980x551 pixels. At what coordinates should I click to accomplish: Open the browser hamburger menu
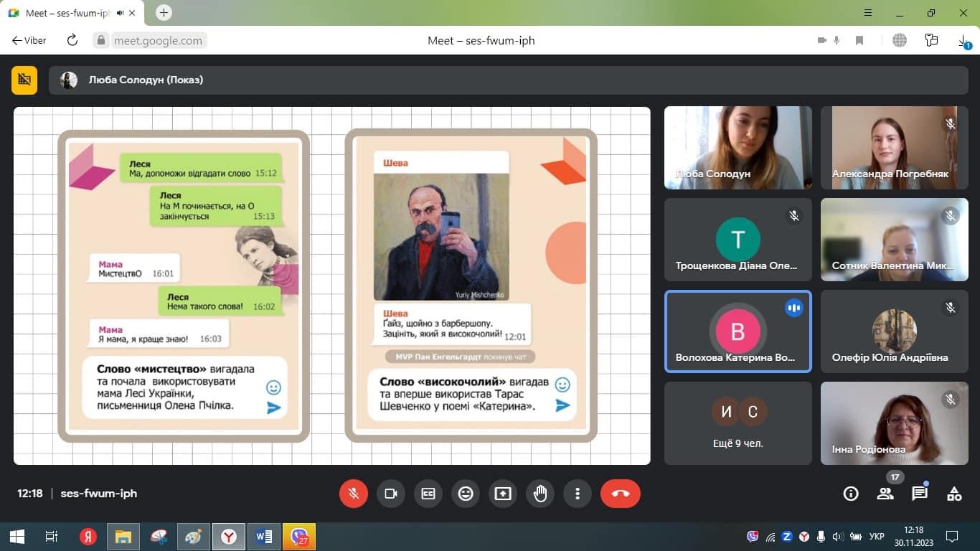(869, 13)
